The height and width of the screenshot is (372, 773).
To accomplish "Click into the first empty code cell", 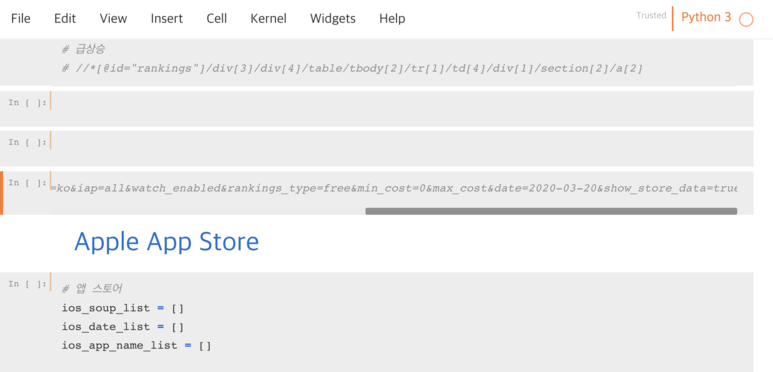I will pyautogui.click(x=402, y=108).
